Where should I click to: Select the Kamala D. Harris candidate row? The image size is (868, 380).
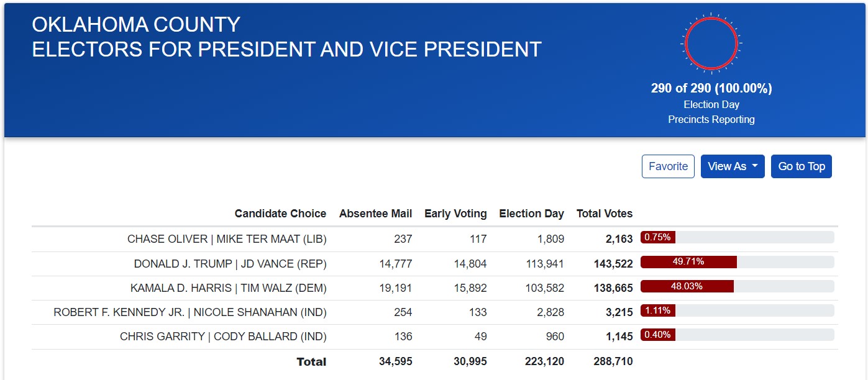coord(228,288)
